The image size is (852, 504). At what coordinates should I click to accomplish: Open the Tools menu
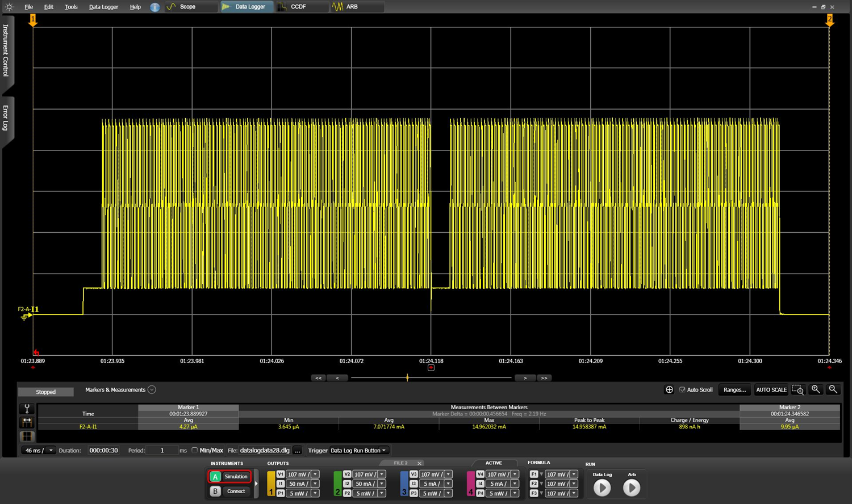(71, 7)
